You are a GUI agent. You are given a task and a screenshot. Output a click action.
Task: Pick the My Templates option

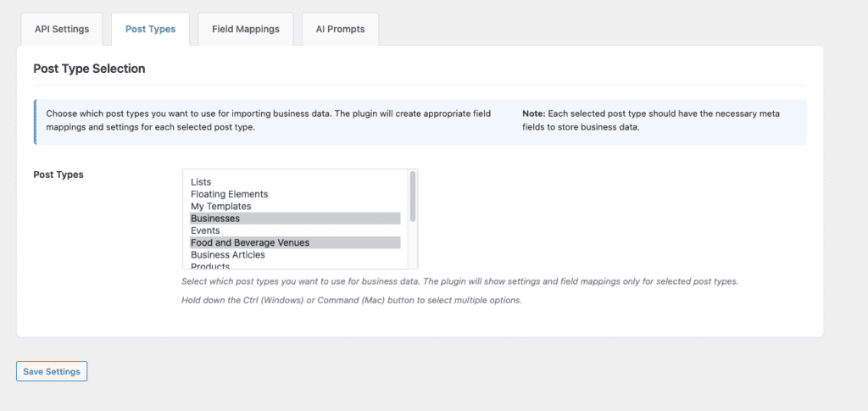coord(220,206)
